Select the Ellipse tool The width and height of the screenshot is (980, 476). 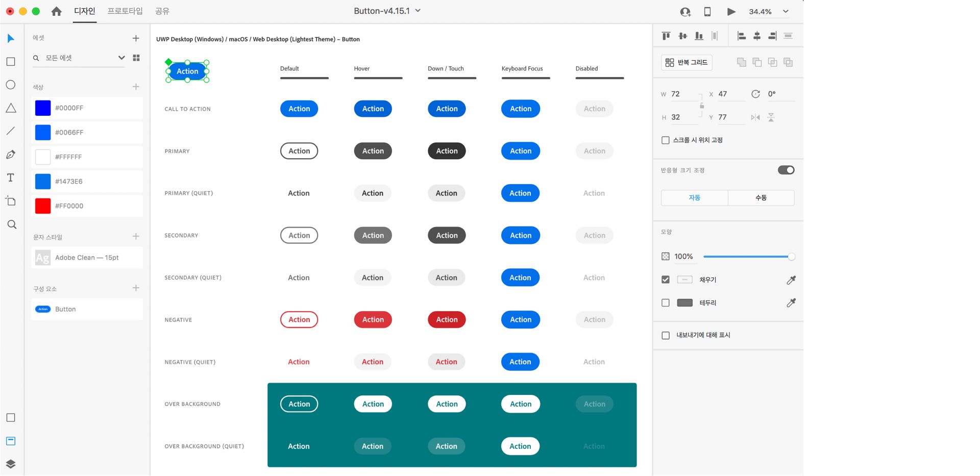pos(11,85)
